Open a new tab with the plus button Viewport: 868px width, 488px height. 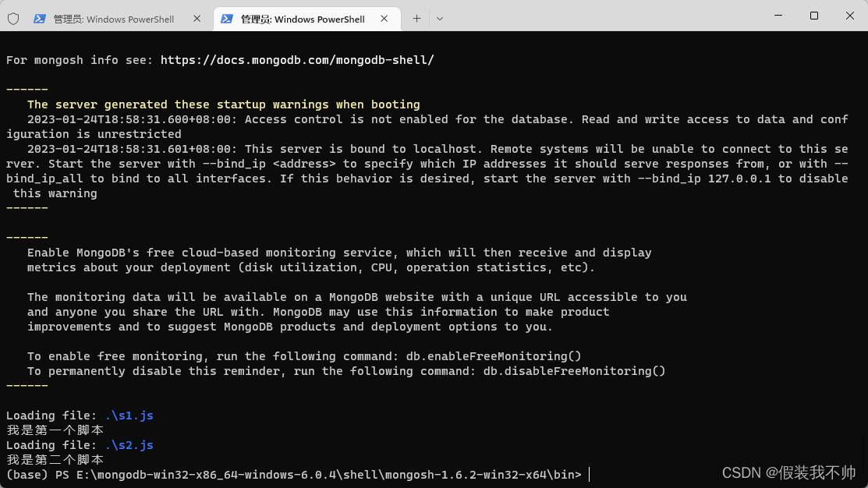tap(416, 19)
